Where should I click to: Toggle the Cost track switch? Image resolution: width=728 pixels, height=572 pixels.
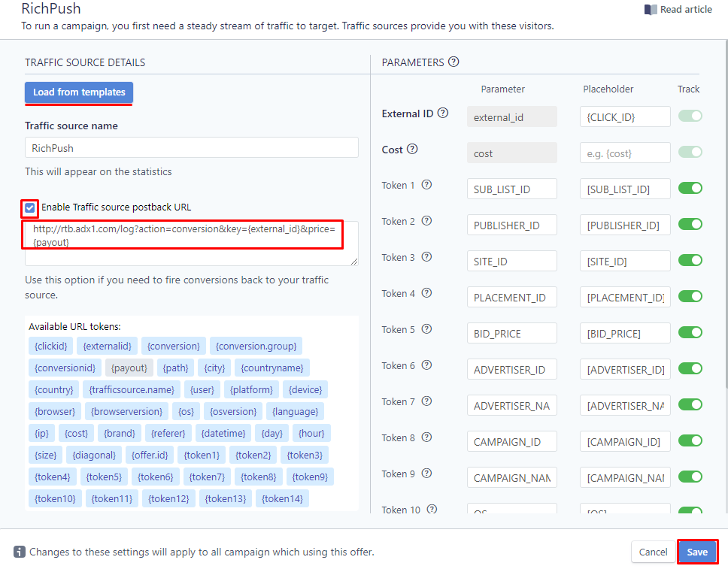690,152
